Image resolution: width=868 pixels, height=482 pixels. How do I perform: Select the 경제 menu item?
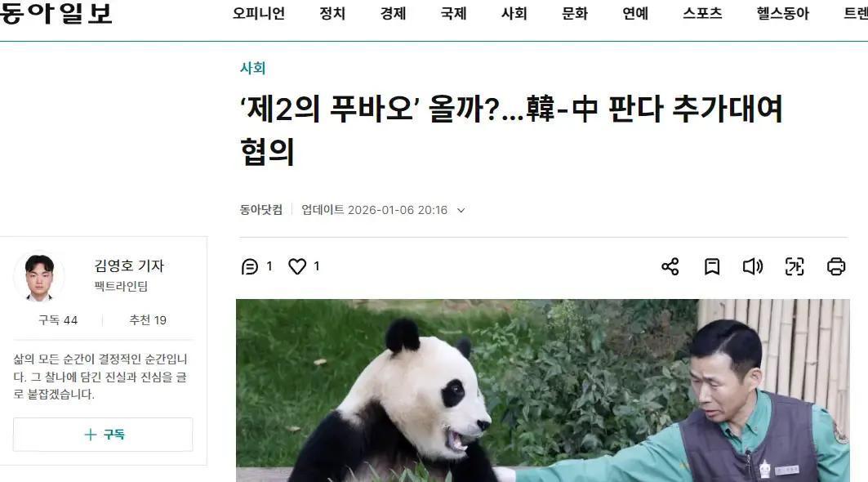pyautogui.click(x=393, y=13)
